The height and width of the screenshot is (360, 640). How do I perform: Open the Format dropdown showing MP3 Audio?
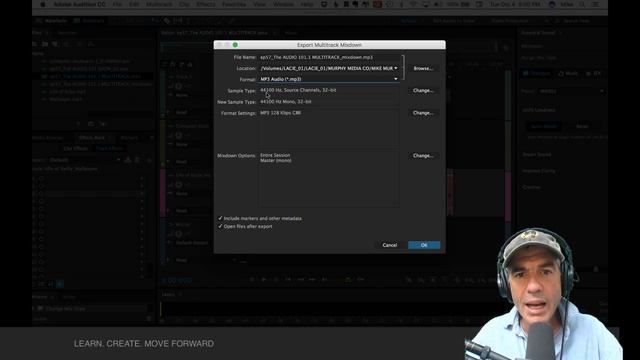point(329,79)
